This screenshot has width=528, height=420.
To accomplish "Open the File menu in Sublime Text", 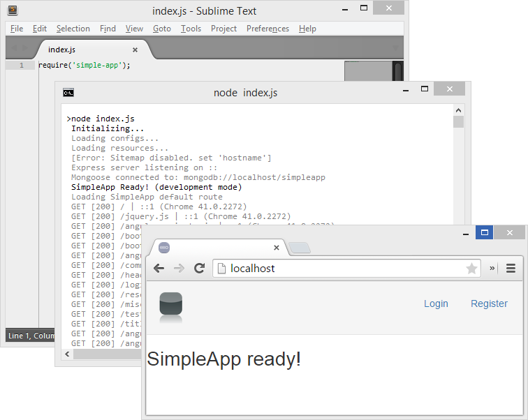I will pos(17,29).
